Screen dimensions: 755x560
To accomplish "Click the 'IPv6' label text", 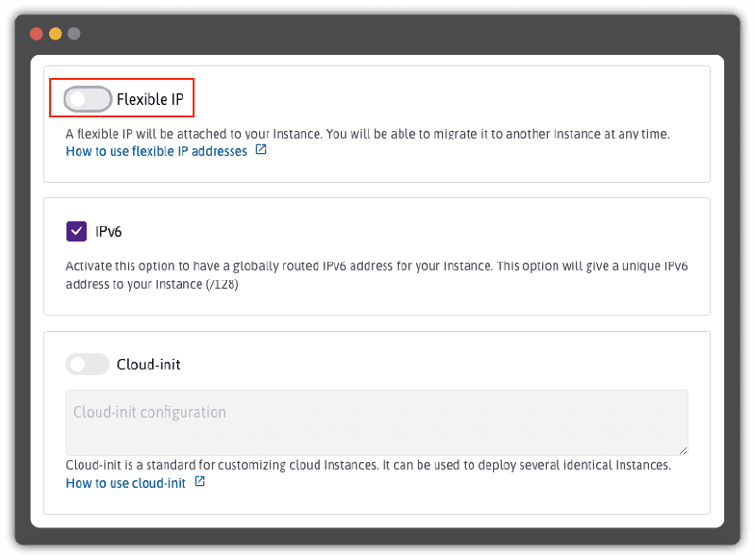I will click(x=108, y=231).
